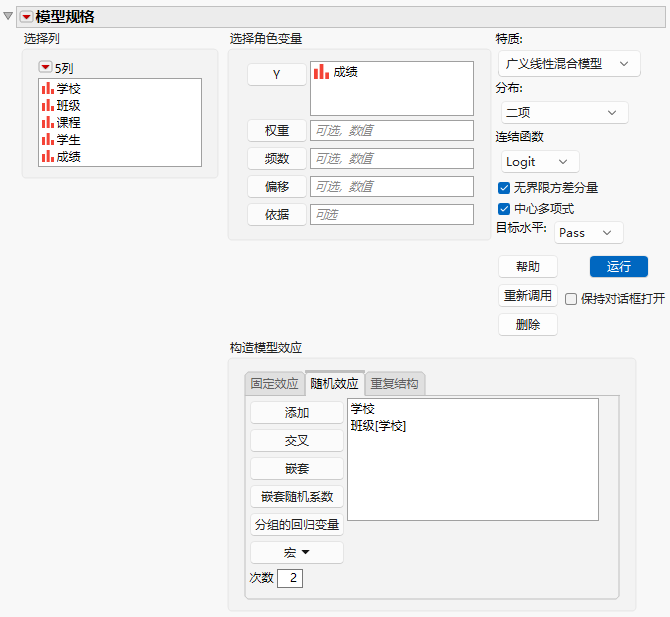Click the 嵌套 effect button
The width and height of the screenshot is (670, 617).
coord(297,469)
